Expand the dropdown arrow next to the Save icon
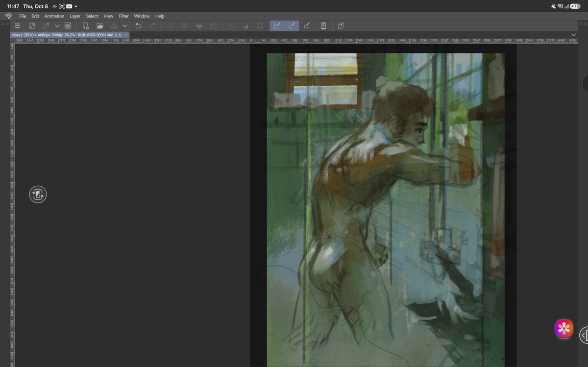 coord(124,25)
